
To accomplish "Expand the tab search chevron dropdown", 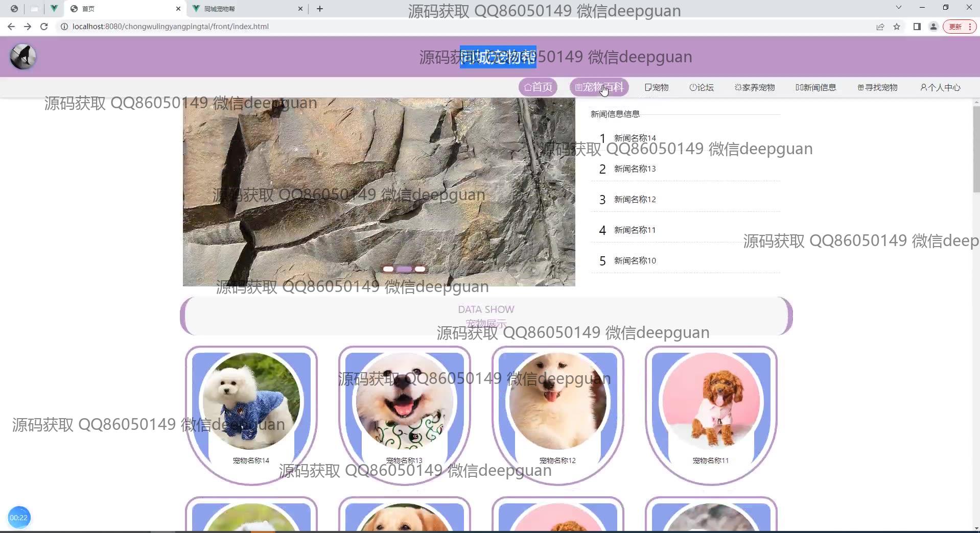I will (898, 8).
